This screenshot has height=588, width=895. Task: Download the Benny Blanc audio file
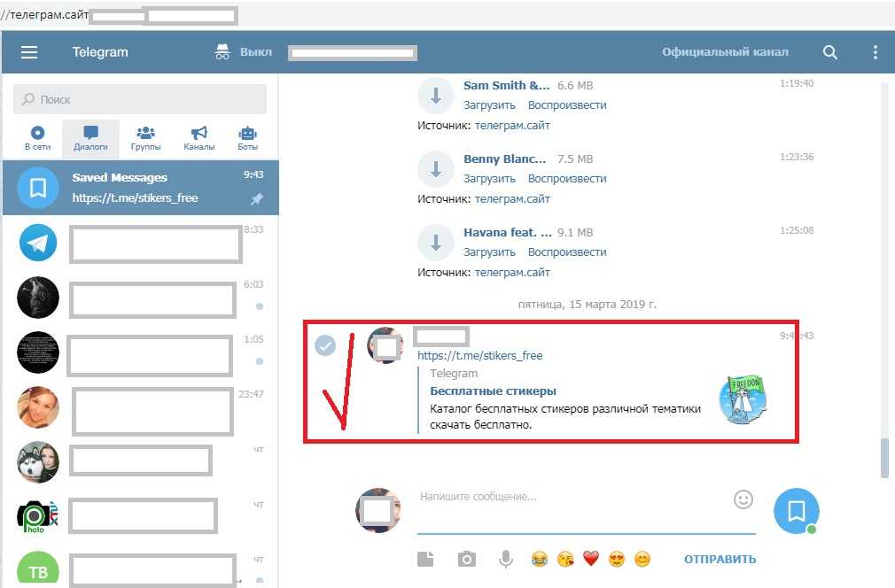pos(435,169)
